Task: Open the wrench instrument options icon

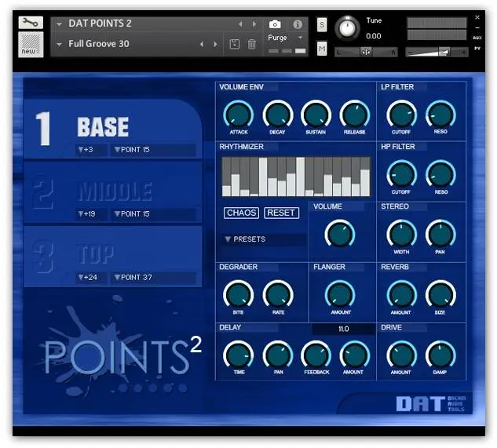Action: (x=31, y=23)
